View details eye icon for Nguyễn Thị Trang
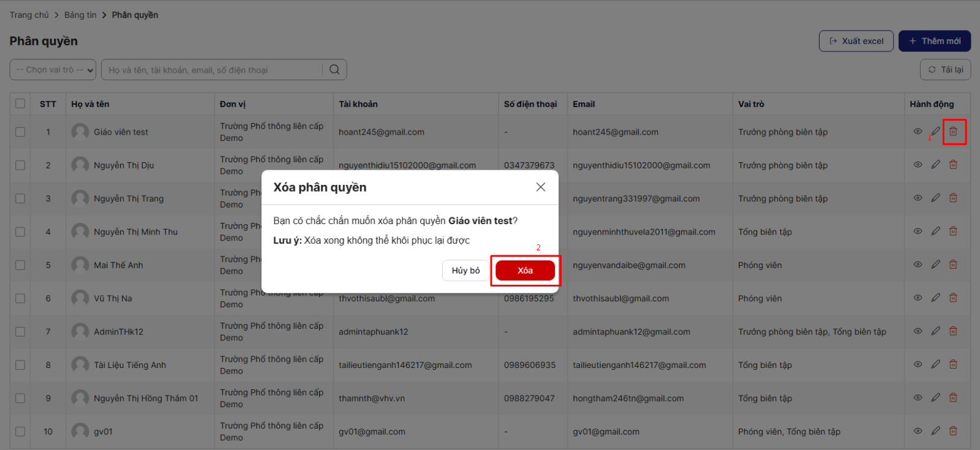 pos(918,198)
